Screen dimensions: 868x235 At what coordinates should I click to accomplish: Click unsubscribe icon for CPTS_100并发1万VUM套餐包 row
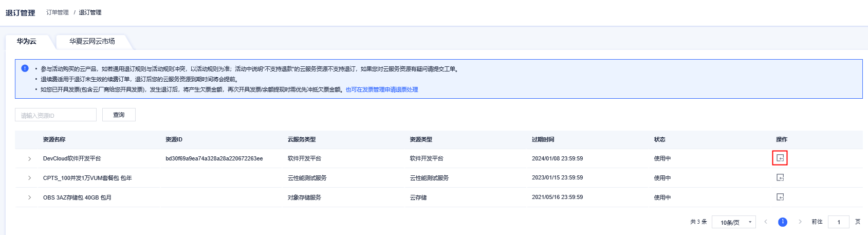[780, 177]
